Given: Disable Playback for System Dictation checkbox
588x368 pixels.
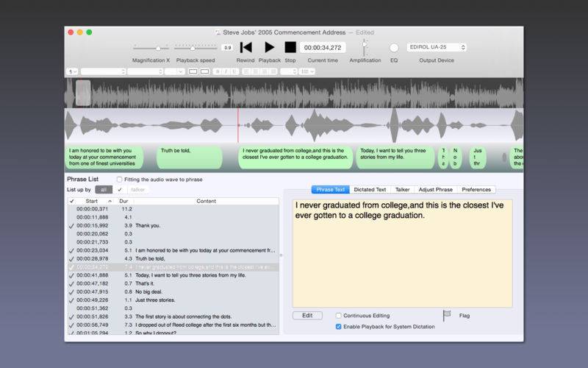Looking at the screenshot, I should 338,327.
